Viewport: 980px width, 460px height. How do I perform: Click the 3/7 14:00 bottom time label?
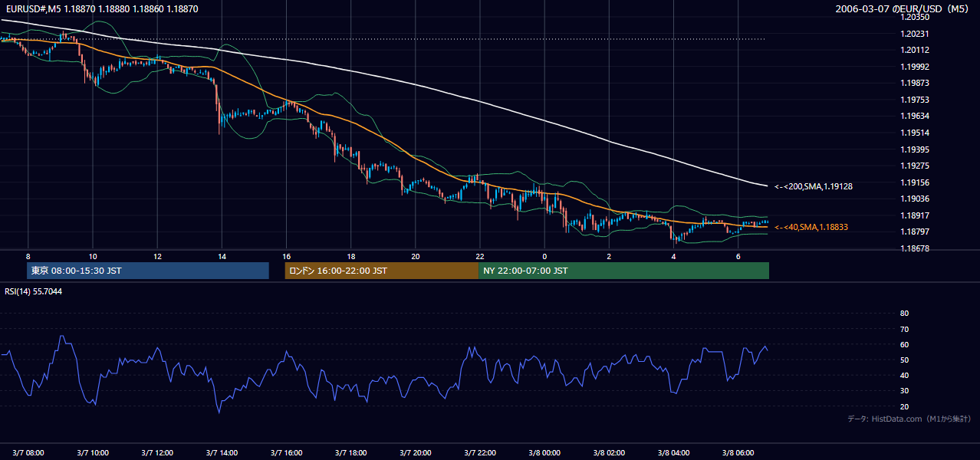click(x=221, y=452)
